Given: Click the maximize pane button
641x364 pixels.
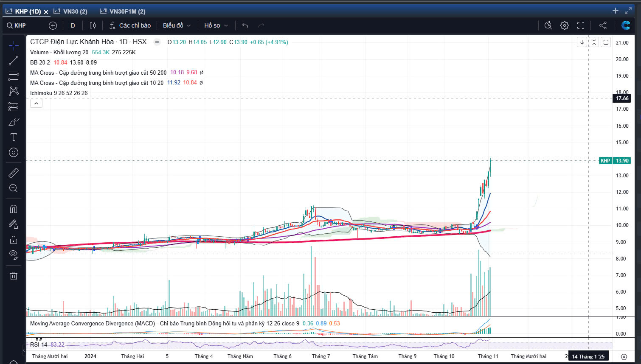Looking at the screenshot, I should point(606,42).
